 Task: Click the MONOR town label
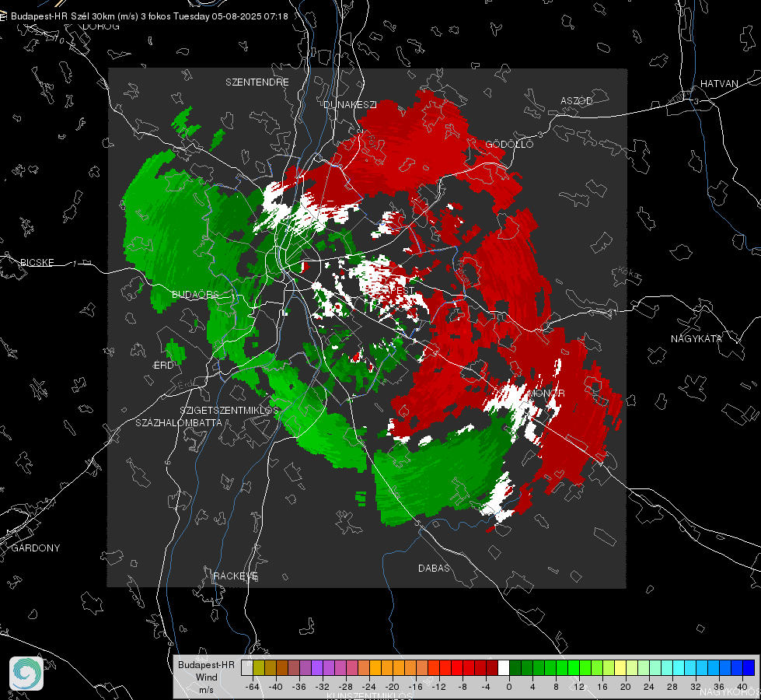[x=546, y=393]
